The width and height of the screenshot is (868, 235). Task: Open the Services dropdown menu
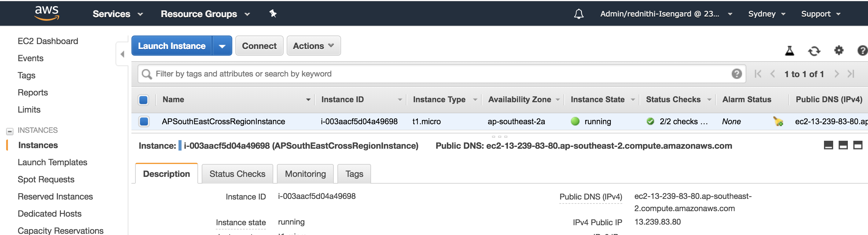tap(118, 14)
